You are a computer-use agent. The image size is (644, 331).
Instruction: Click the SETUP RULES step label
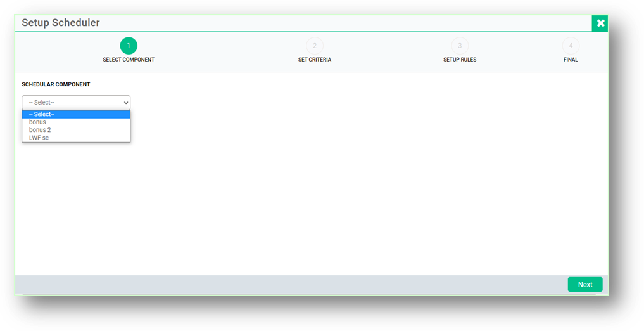[460, 60]
